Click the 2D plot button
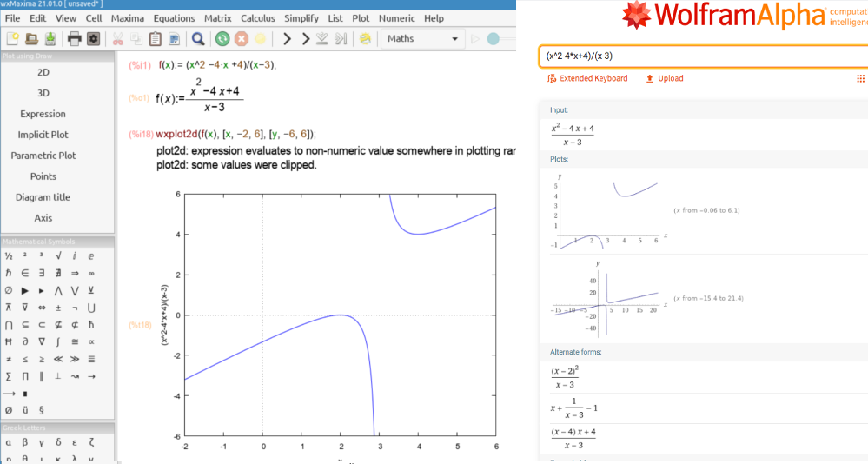Viewport: 868px width, 464px height. (x=43, y=72)
